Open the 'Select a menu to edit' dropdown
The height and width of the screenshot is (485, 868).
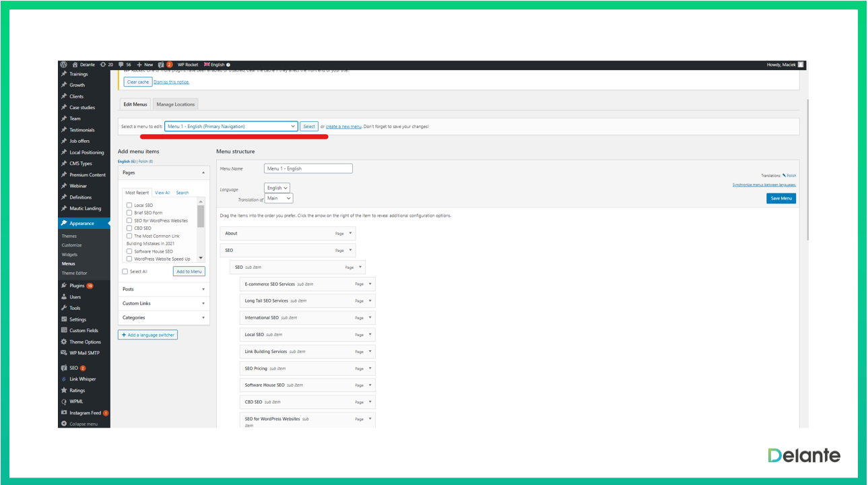pyautogui.click(x=230, y=127)
